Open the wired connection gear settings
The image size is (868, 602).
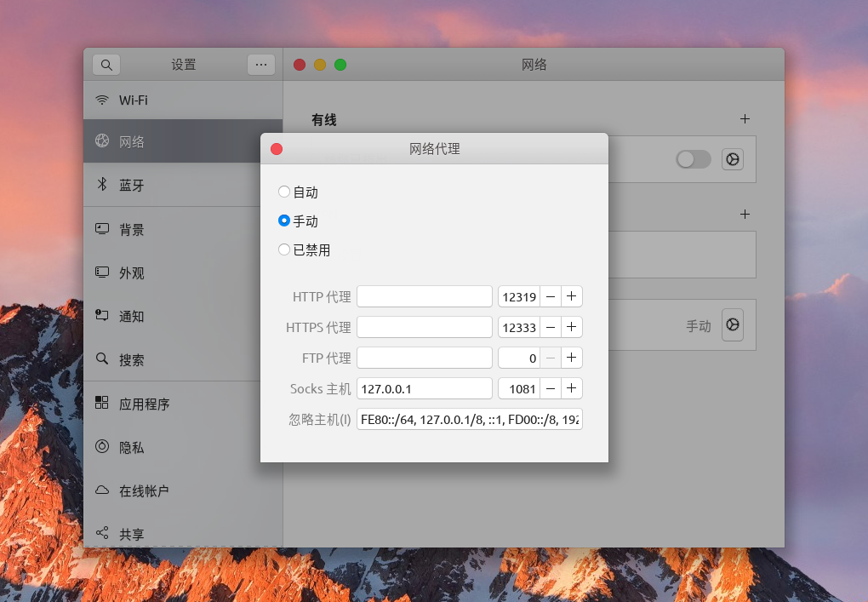click(x=733, y=159)
